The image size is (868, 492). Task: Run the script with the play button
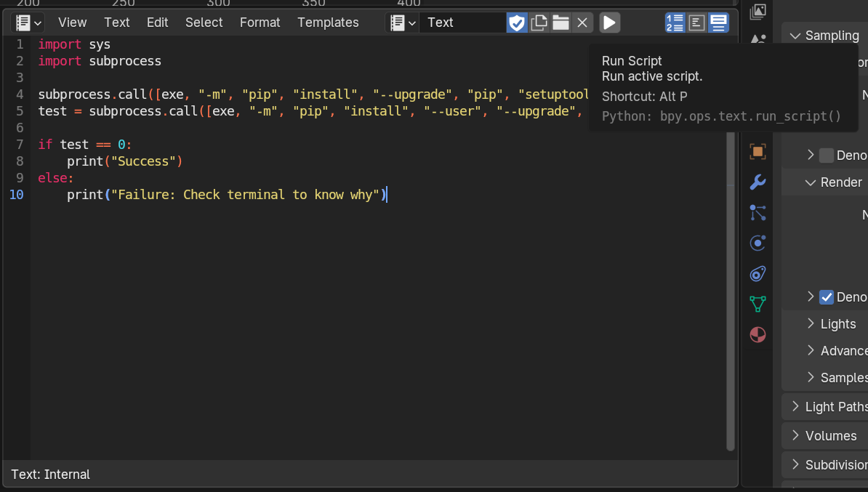[x=609, y=23]
